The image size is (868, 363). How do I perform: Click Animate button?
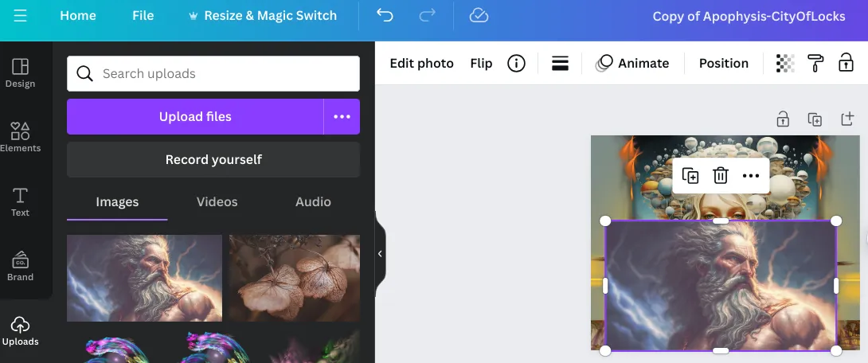(x=632, y=63)
